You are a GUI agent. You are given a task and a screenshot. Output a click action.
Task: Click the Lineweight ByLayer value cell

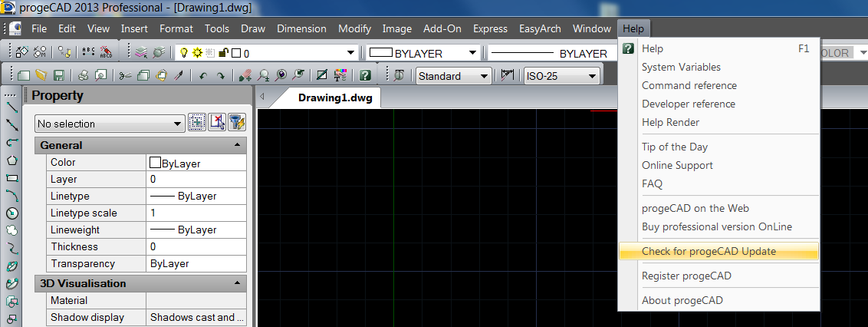click(196, 230)
